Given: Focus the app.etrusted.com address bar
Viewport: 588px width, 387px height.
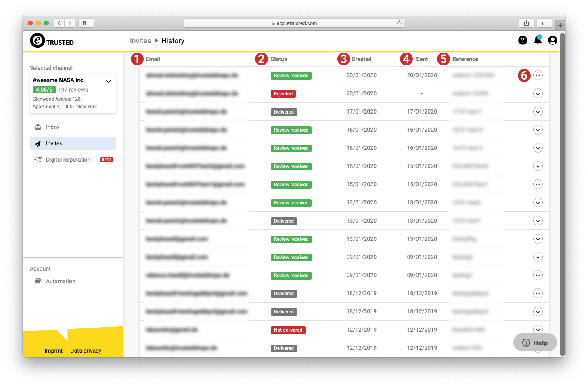Looking at the screenshot, I should point(294,23).
